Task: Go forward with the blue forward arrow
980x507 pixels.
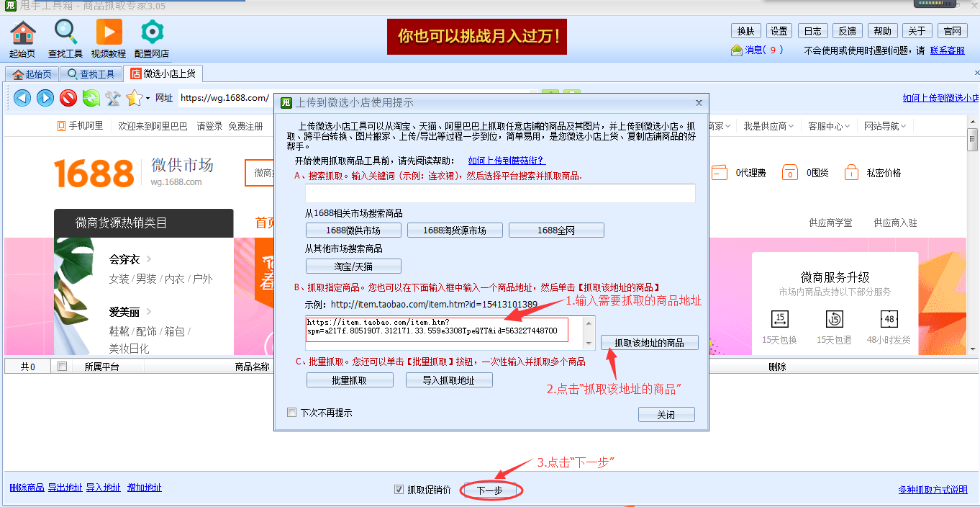Action: pyautogui.click(x=45, y=98)
